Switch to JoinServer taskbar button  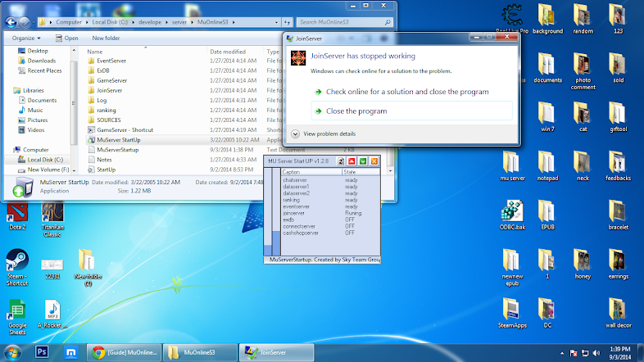[277, 352]
